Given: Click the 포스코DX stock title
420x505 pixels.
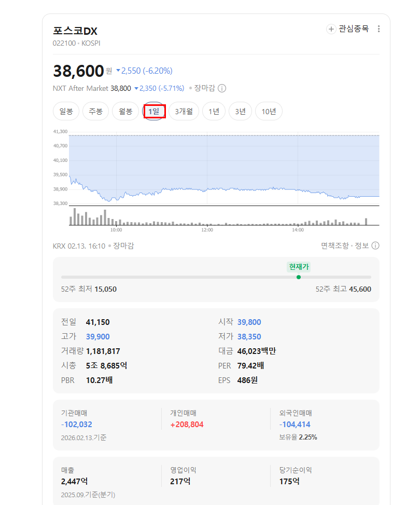Looking at the screenshot, I should 75,31.
